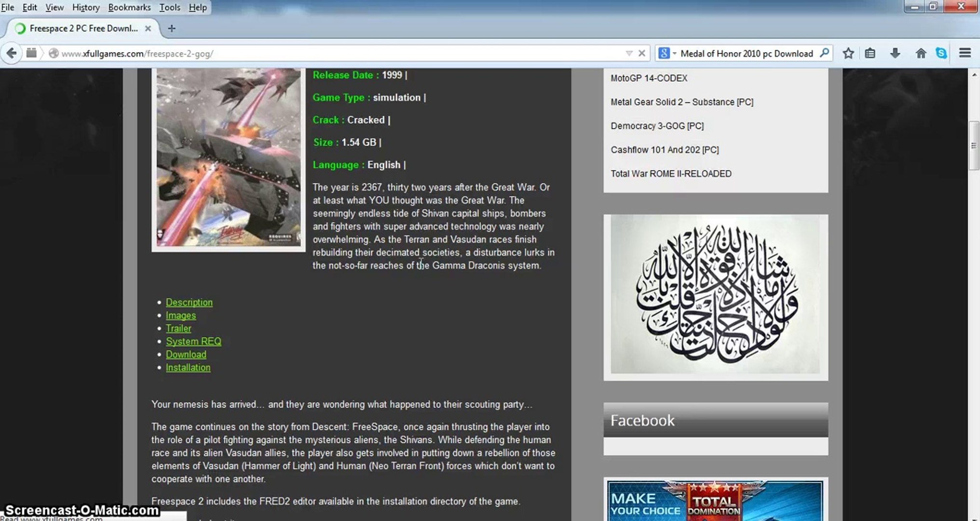Open Total War ROME II-RELOADED link
This screenshot has height=521, width=980.
(671, 174)
